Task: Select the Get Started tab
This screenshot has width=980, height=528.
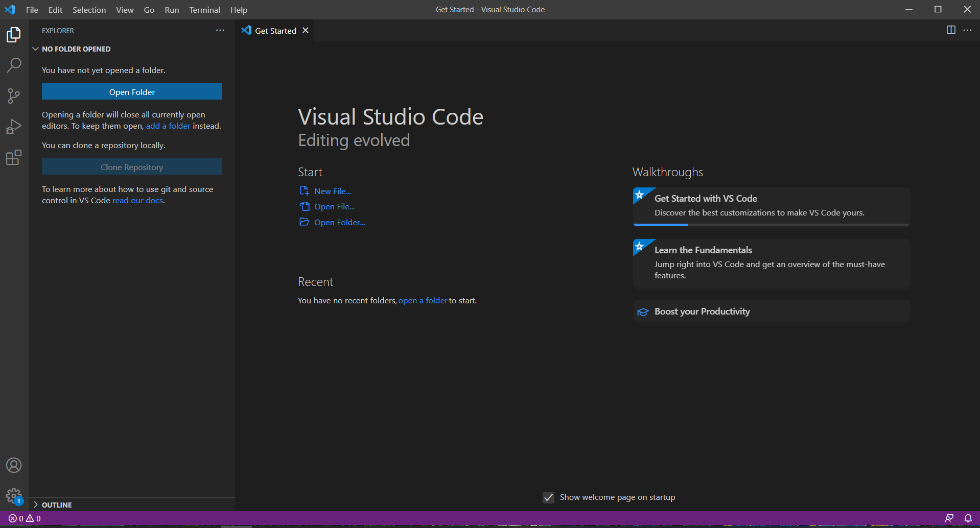Action: click(x=275, y=31)
